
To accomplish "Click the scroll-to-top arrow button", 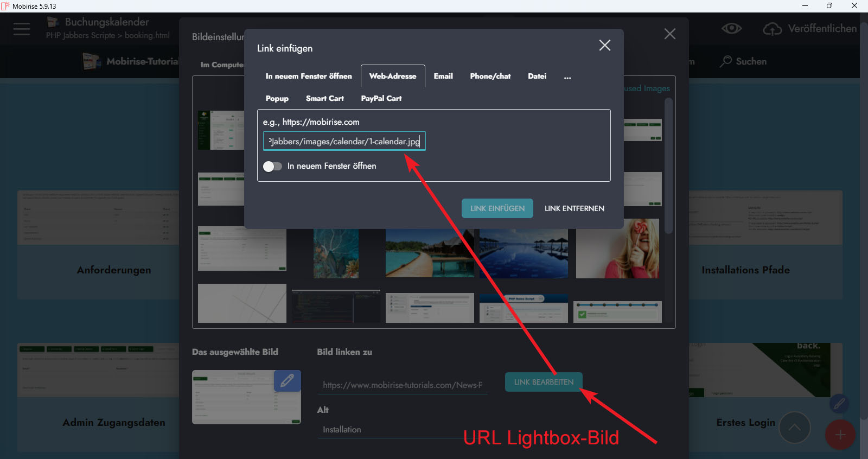I will point(794,428).
